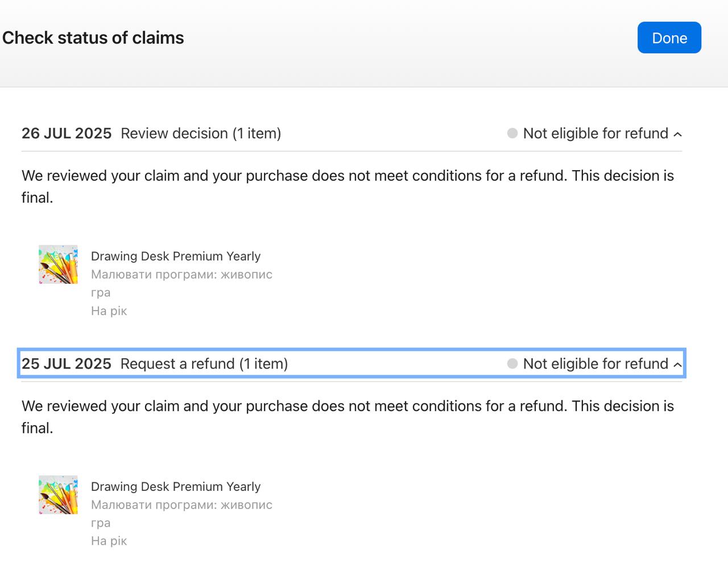Click Drawing Desk app icon in first claim
This screenshot has width=728, height=579.
point(58,264)
